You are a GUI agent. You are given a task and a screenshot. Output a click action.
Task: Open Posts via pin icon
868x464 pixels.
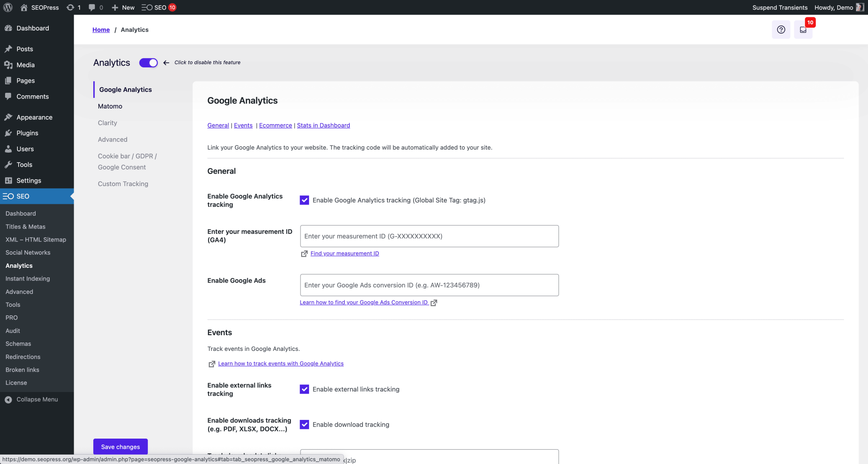[8, 49]
